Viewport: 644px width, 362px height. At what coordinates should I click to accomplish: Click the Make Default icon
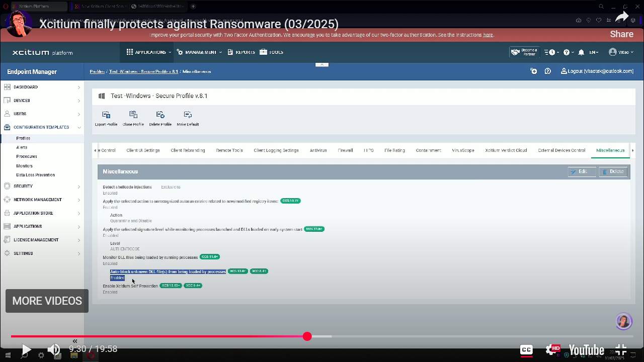pos(188,115)
